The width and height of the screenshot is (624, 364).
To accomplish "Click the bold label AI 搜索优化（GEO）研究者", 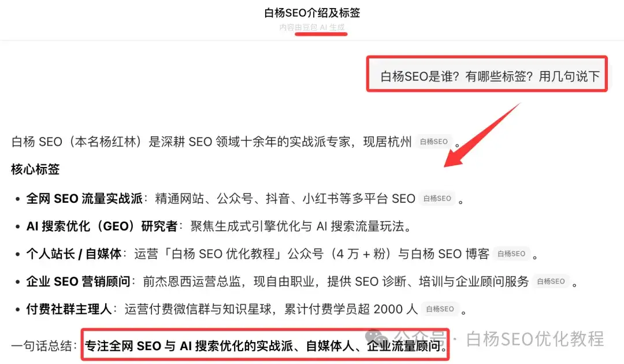I will 102,226.
